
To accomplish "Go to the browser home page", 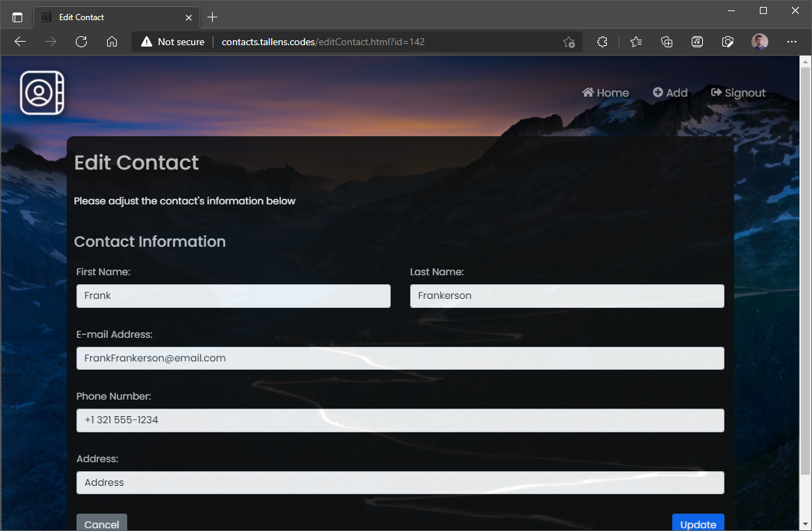I will tap(112, 42).
